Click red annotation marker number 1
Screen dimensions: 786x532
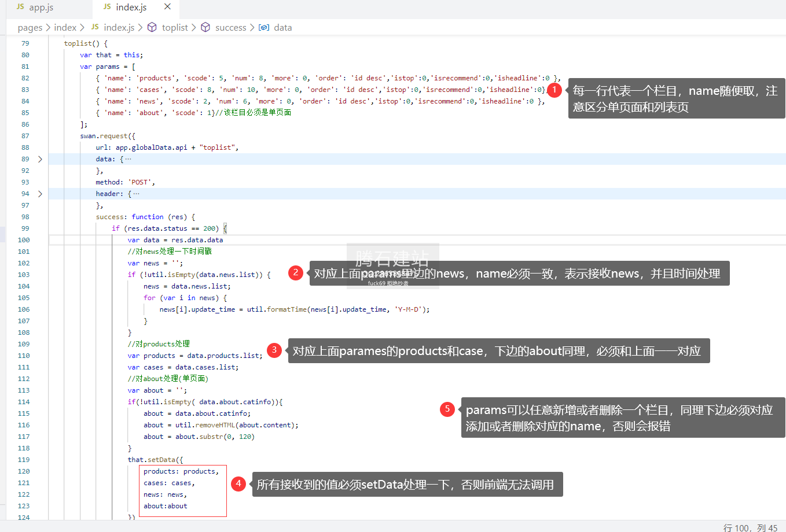pyautogui.click(x=554, y=90)
